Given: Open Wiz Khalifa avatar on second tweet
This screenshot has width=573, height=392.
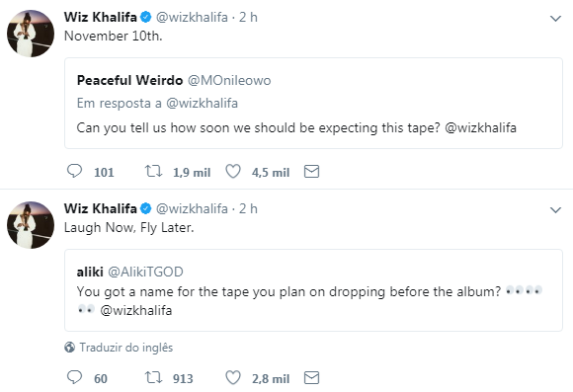Looking at the screenshot, I should (x=31, y=225).
